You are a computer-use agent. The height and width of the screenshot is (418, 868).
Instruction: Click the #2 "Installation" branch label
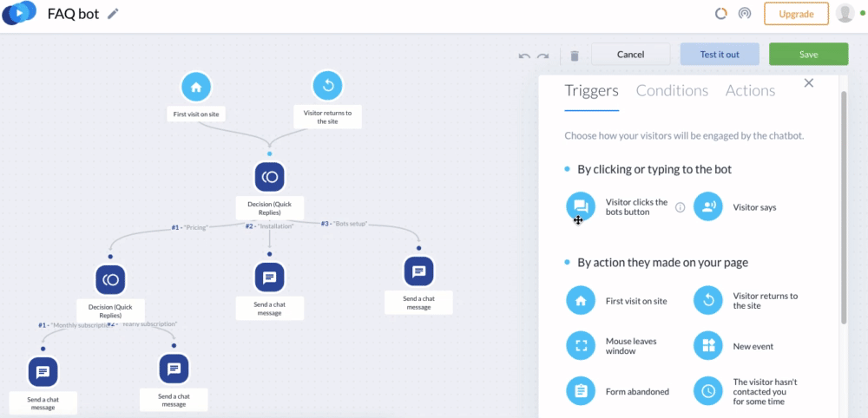(270, 226)
